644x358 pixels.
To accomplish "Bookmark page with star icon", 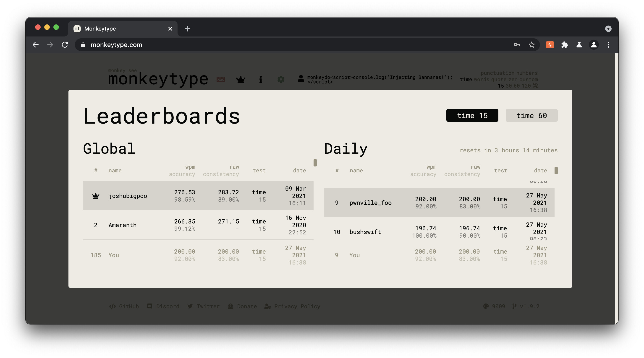I will pyautogui.click(x=531, y=45).
